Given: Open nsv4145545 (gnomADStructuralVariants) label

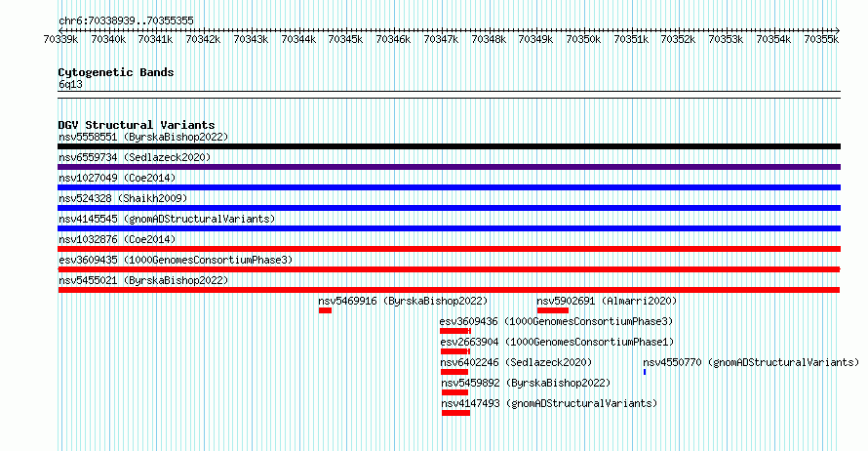Looking at the screenshot, I should coord(167,219).
